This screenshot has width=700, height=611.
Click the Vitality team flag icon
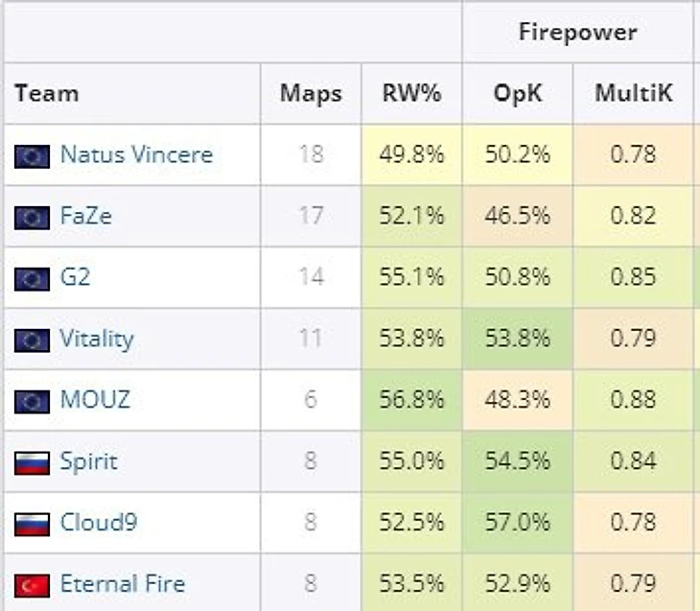point(32,341)
